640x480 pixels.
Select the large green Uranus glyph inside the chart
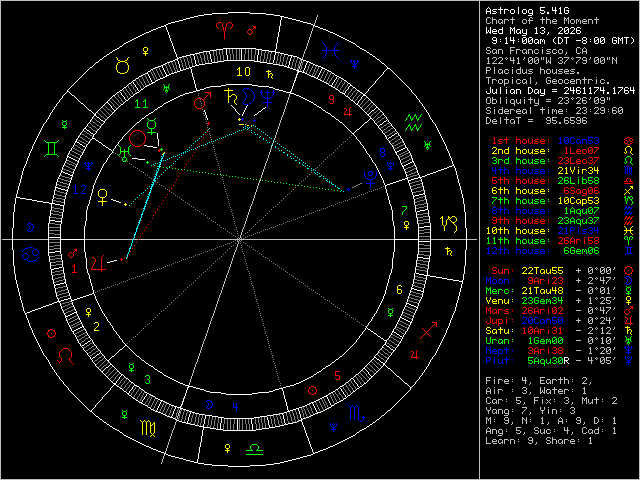[x=124, y=153]
